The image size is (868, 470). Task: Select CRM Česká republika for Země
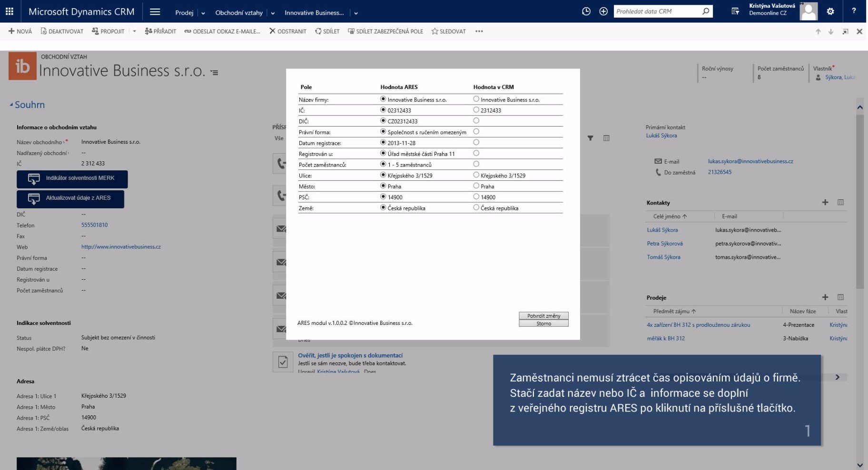[476, 207]
